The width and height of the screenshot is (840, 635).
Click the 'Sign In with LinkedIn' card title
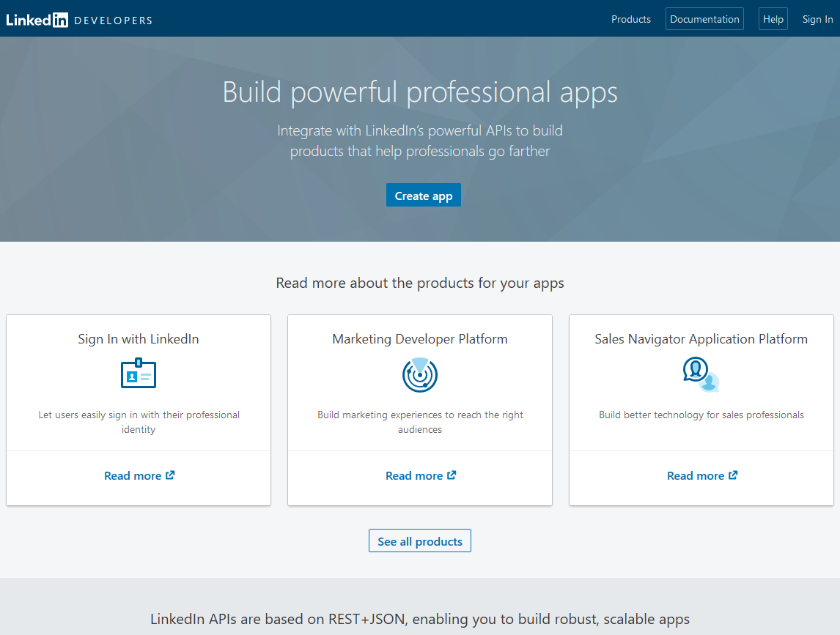pos(139,339)
